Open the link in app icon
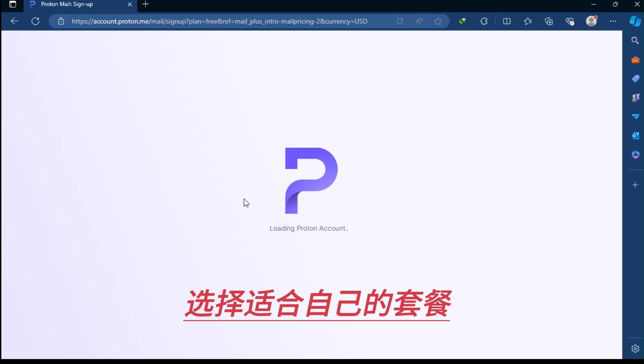Image resolution: width=644 pixels, height=364 pixels. (400, 21)
